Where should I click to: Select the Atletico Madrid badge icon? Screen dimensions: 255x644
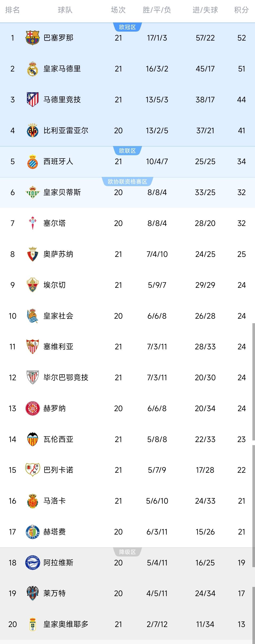(x=33, y=100)
